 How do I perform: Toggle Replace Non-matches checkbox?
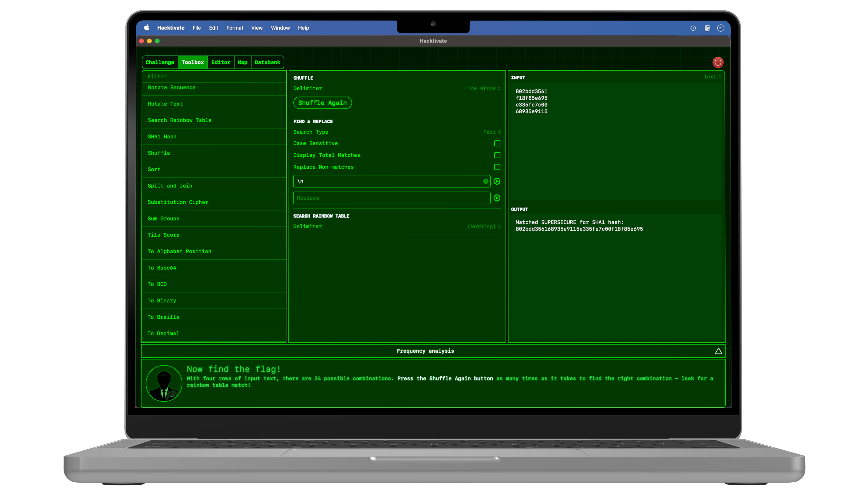[x=497, y=167]
